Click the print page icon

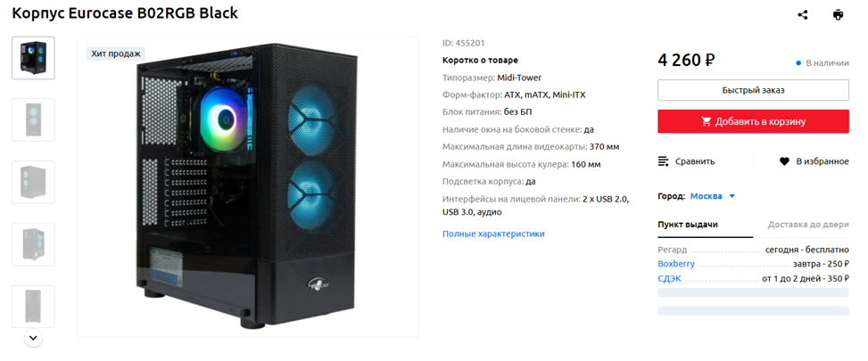pyautogui.click(x=838, y=15)
